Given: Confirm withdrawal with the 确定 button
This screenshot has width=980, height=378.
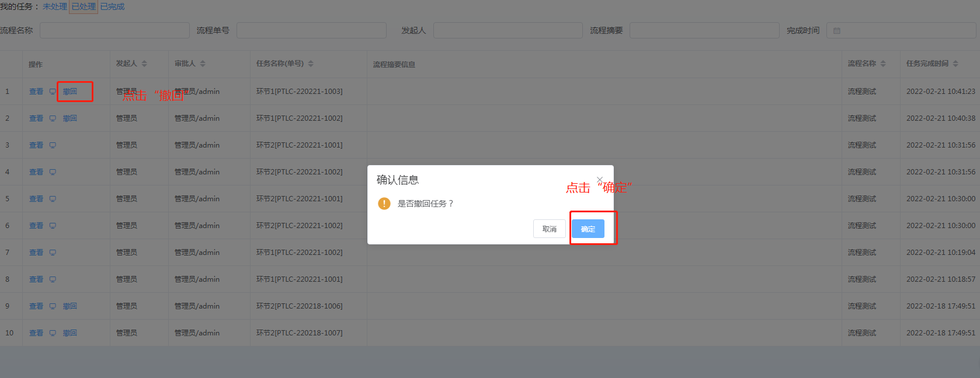Looking at the screenshot, I should tap(588, 229).
